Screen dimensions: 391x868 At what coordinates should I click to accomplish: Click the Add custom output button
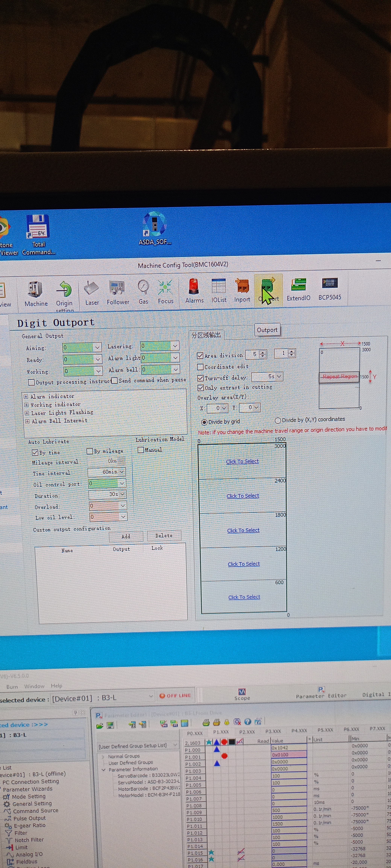click(126, 536)
